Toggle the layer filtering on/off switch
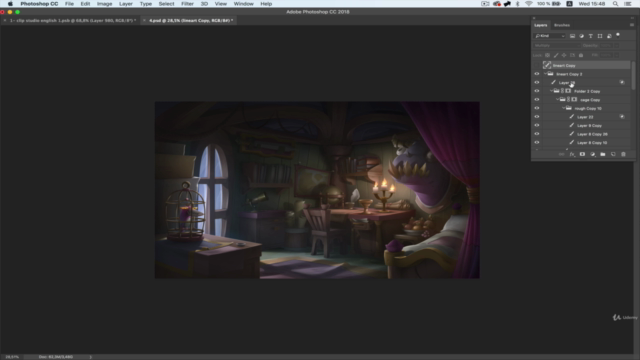The height and width of the screenshot is (360, 640). click(618, 35)
